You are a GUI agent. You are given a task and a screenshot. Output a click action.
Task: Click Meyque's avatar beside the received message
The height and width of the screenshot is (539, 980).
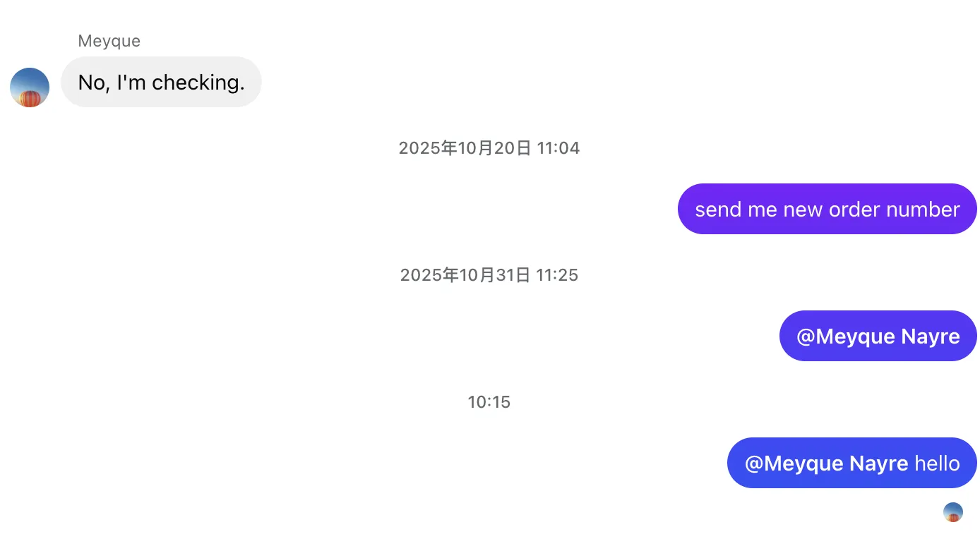coord(30,87)
